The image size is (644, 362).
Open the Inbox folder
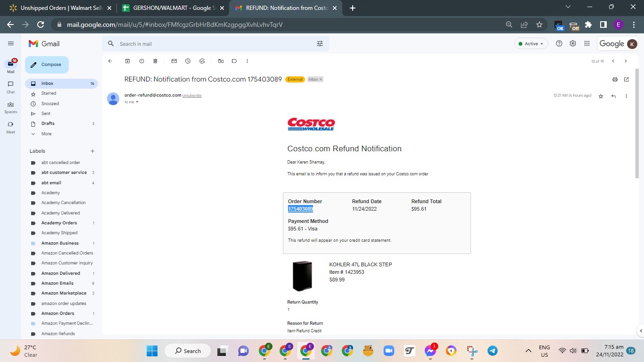coord(61,83)
